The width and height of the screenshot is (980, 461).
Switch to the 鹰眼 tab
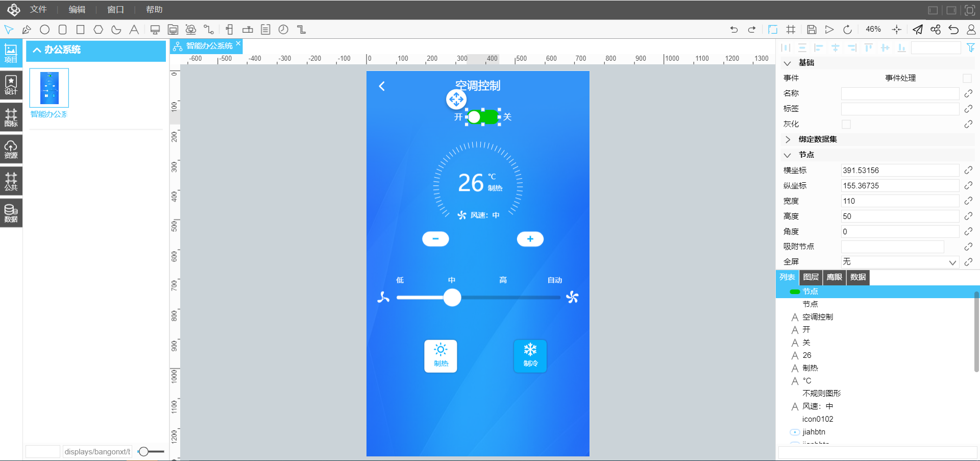[x=835, y=277]
